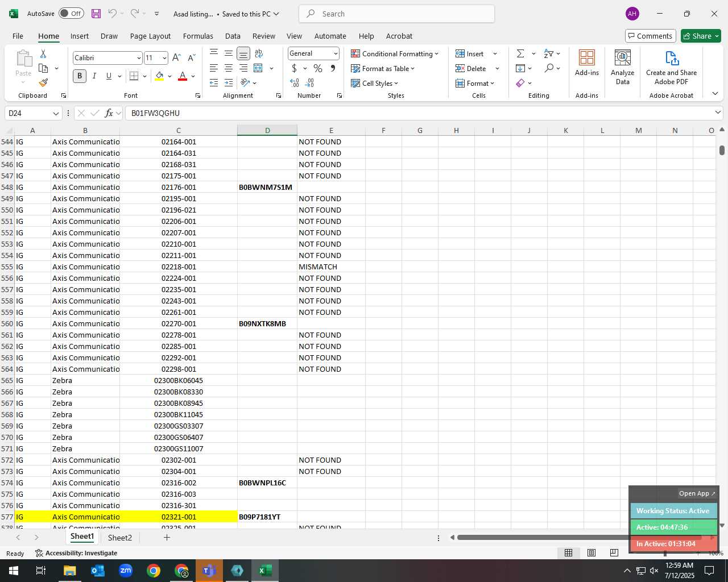728x582 pixels.
Task: Click the Save icon in title bar
Action: tap(96, 14)
